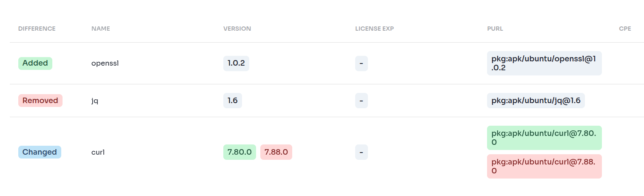Click the DIFFERENCE column header
The width and height of the screenshot is (644, 196).
[37, 29]
